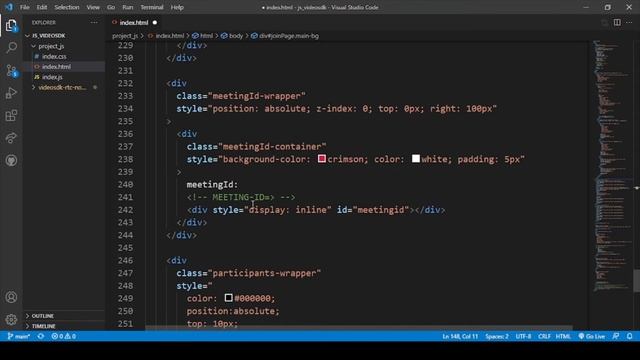Open the Search view in activity bar
The width and height of the screenshot is (640, 360).
(x=11, y=48)
